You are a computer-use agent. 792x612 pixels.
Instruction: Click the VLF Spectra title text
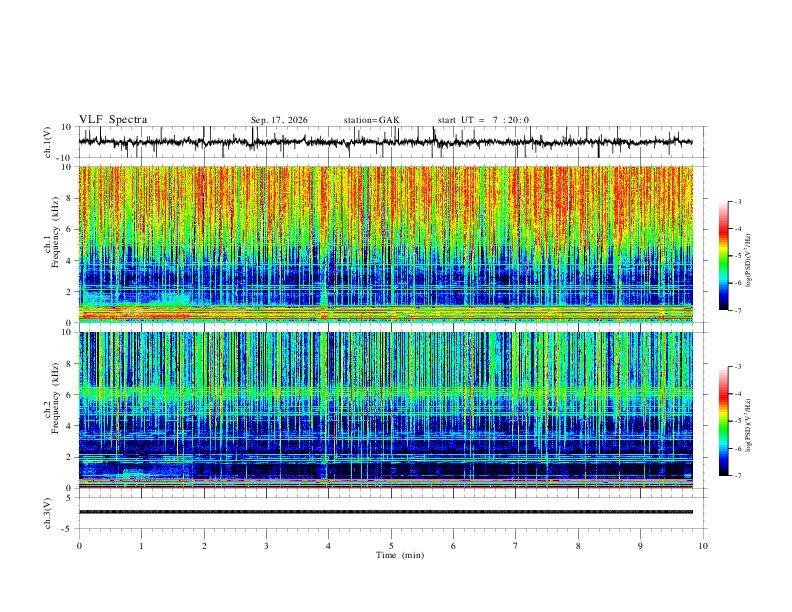113,120
